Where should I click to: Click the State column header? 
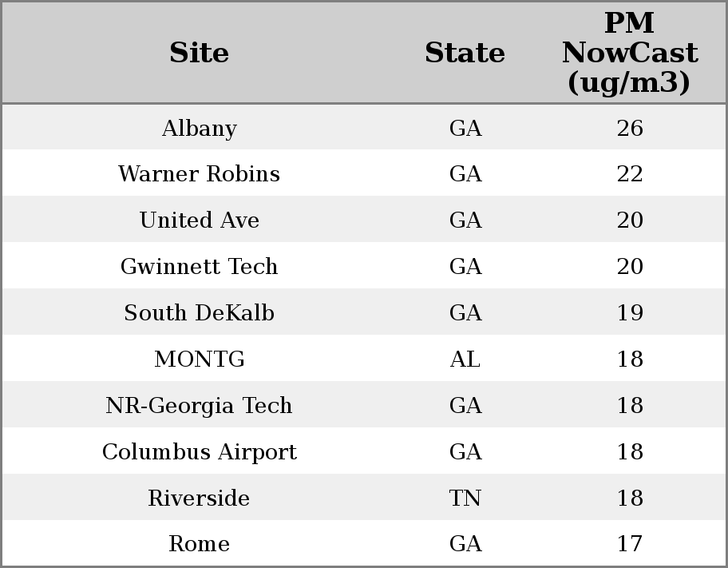click(465, 53)
